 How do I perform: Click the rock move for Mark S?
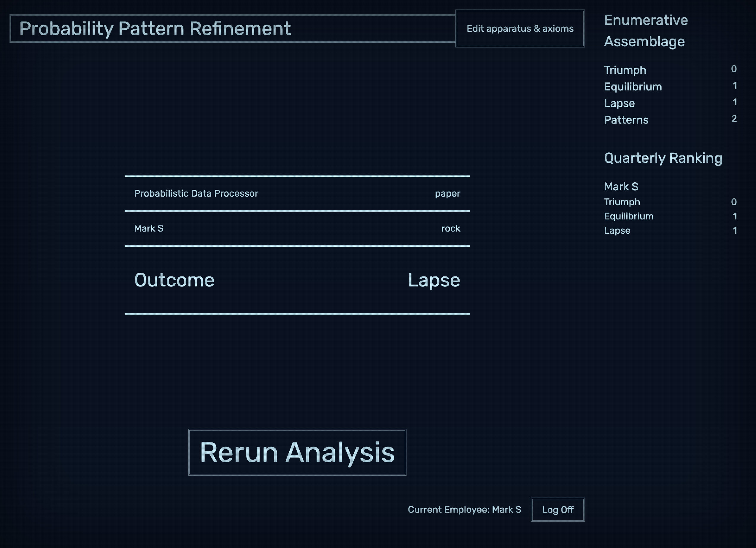point(450,229)
